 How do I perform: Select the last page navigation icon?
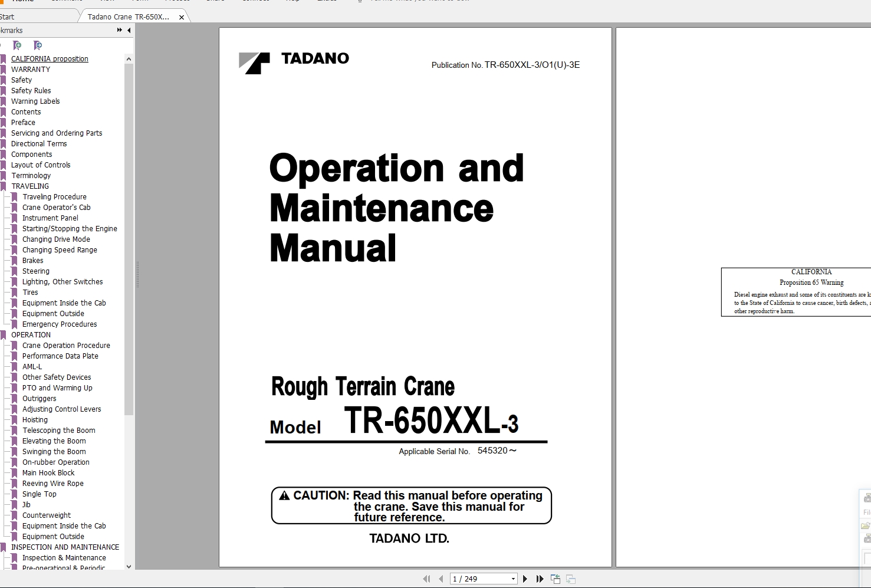[x=540, y=579]
